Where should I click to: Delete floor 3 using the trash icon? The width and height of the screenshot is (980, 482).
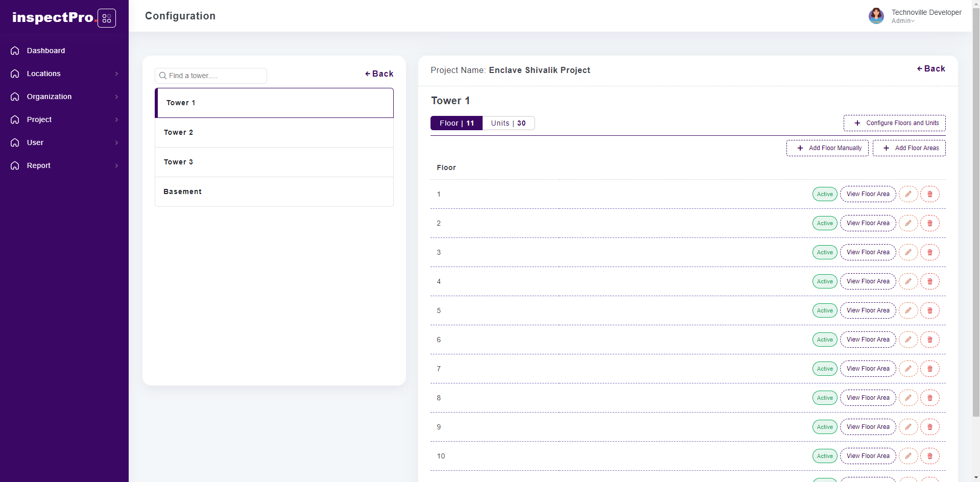pyautogui.click(x=929, y=252)
